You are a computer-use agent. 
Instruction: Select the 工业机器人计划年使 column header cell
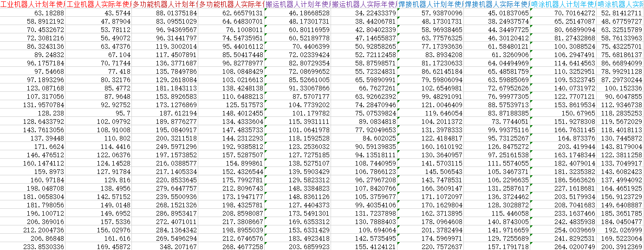pyautogui.click(x=33, y=4)
